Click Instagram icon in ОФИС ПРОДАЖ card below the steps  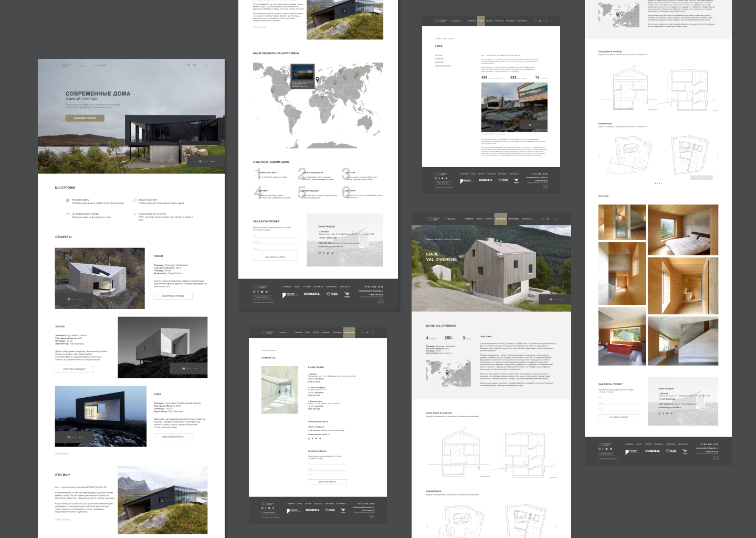click(320, 253)
